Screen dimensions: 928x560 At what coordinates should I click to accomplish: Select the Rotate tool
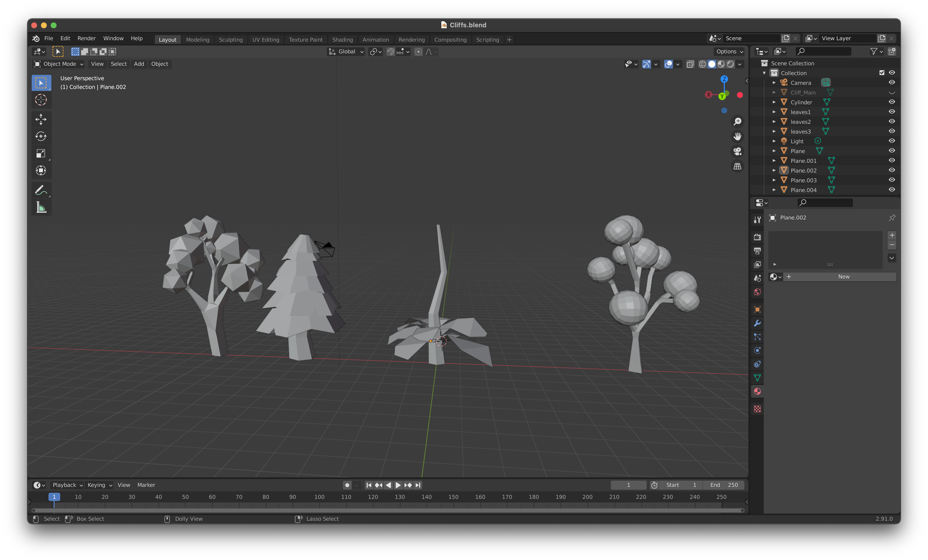pos(41,136)
